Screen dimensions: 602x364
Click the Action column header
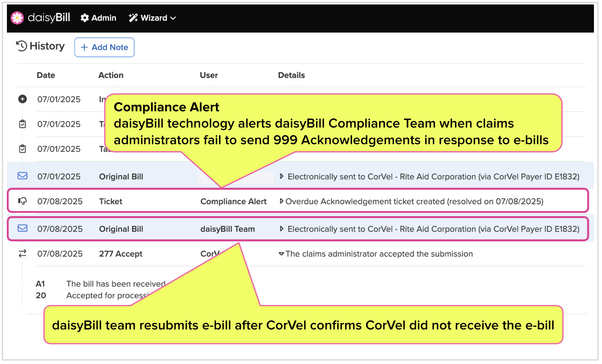pos(111,75)
